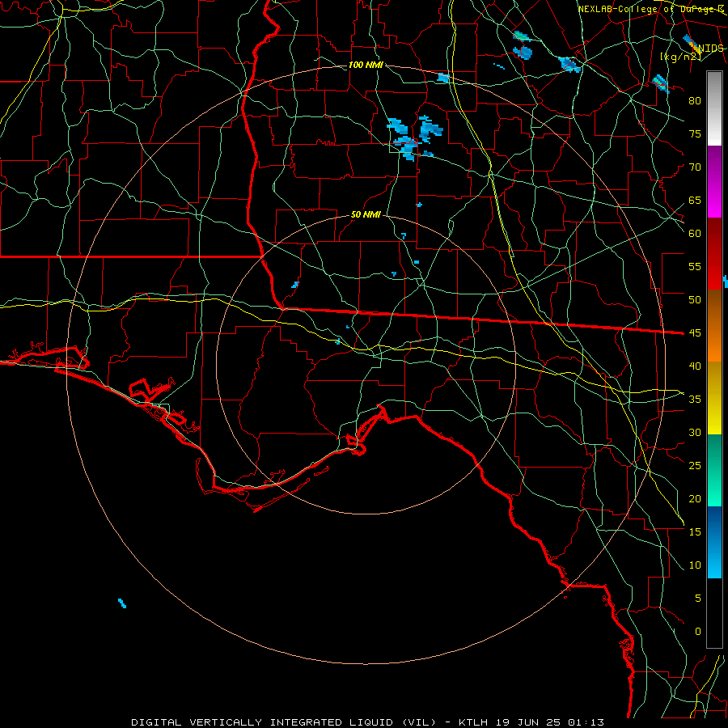Click the "50" value on the VIL scale
The width and height of the screenshot is (728, 728).
click(695, 299)
